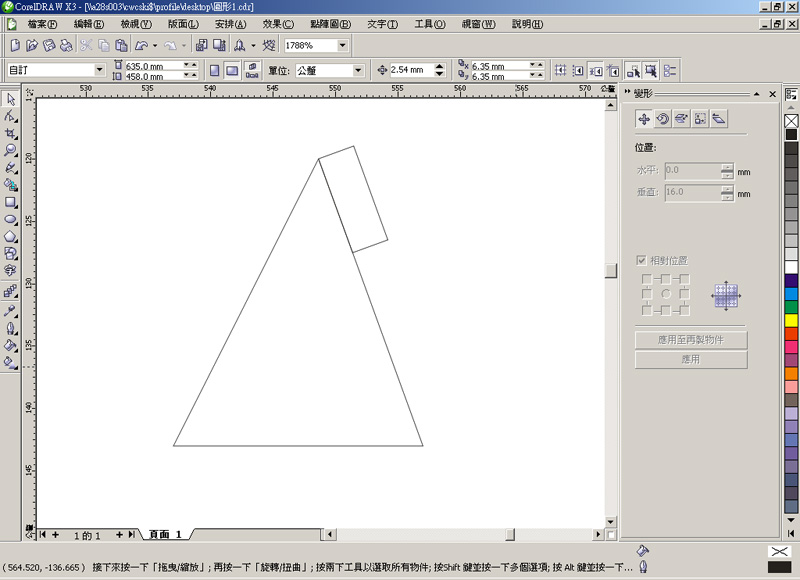The width and height of the screenshot is (800, 580).
Task: Paste from clipboard toolbar icon
Action: click(x=121, y=45)
